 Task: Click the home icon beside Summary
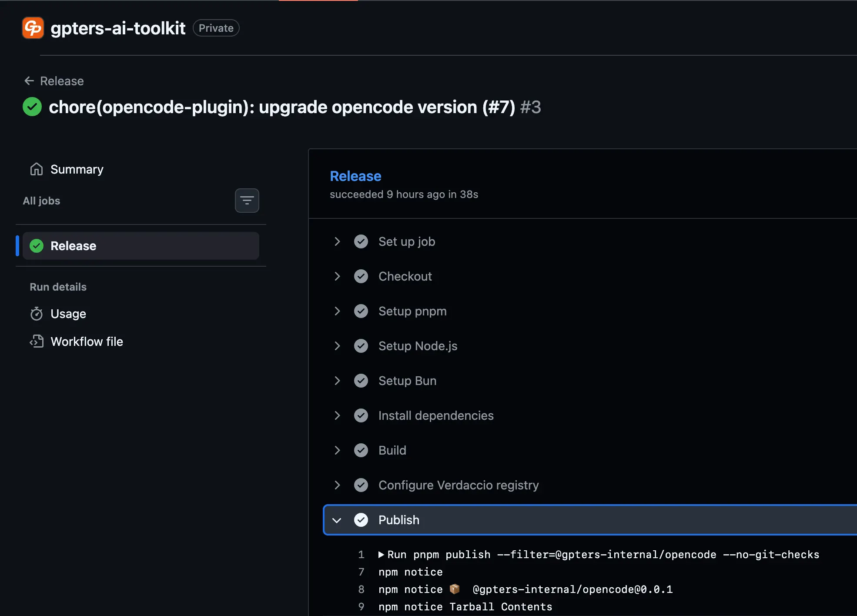(37, 169)
